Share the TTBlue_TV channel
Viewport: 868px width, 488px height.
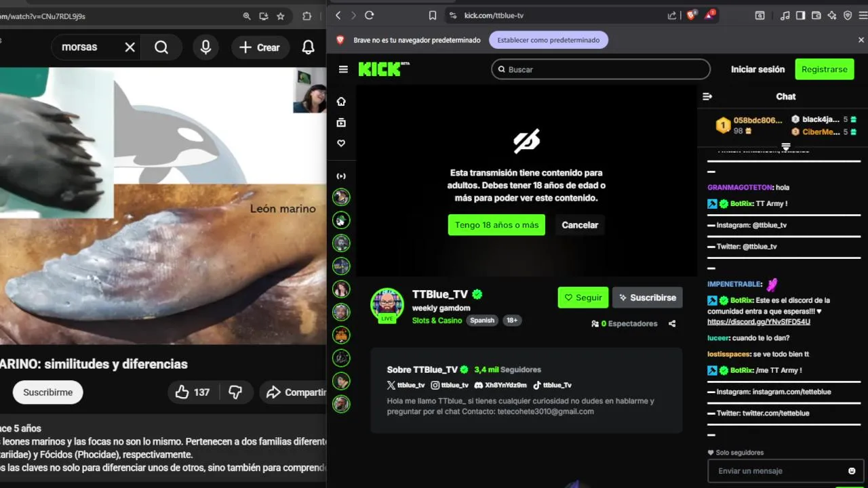point(672,324)
